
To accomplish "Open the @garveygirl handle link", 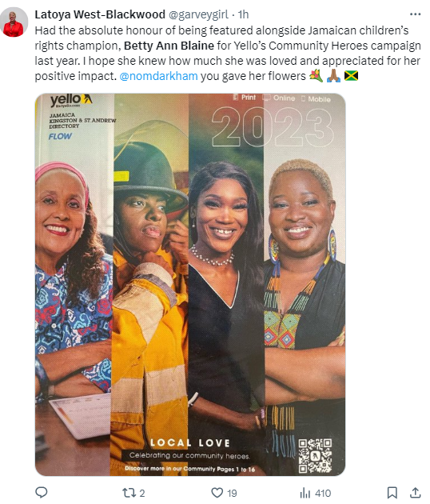I will tap(198, 14).
